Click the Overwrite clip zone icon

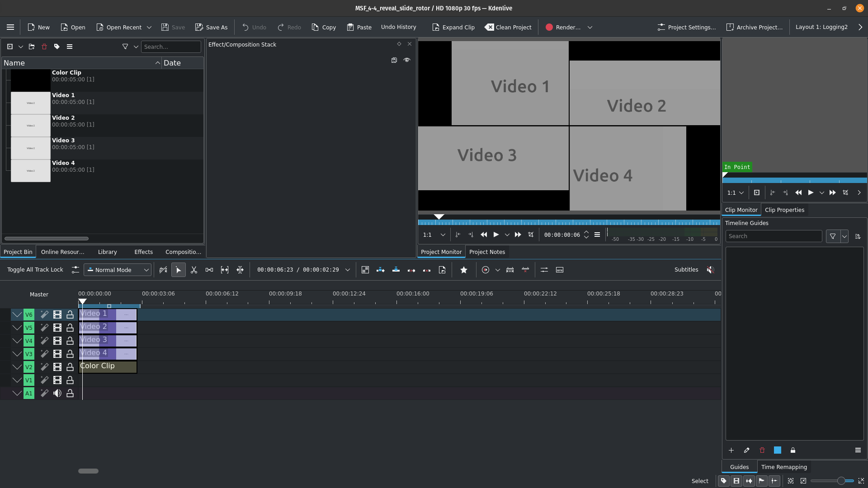(x=396, y=270)
